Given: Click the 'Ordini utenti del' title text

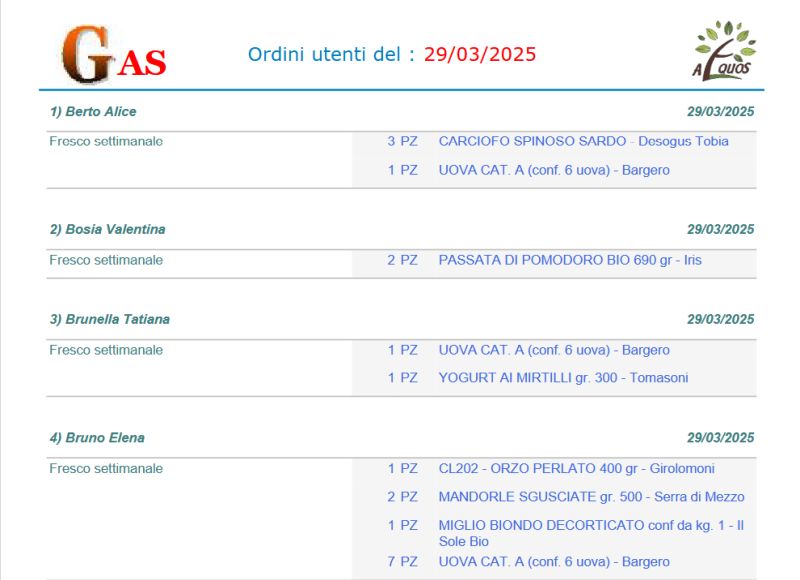Looking at the screenshot, I should 331,54.
